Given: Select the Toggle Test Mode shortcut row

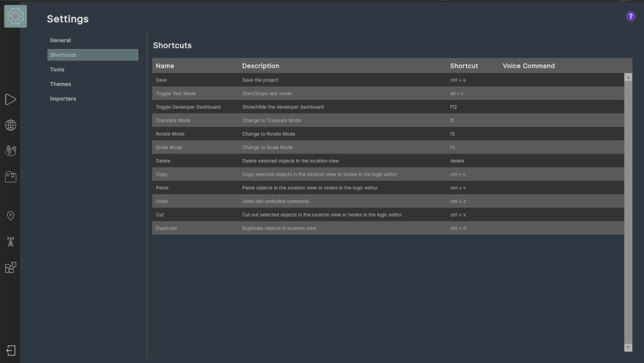Looking at the screenshot, I should 387,94.
